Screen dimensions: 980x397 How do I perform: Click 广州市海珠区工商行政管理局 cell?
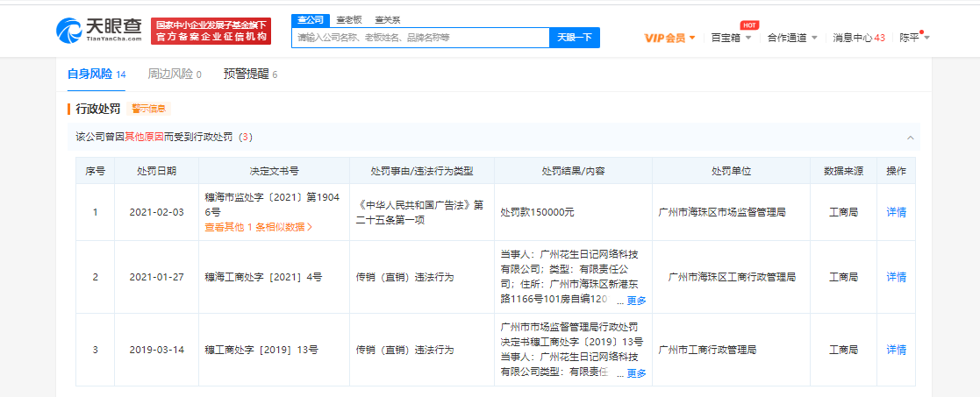731,277
